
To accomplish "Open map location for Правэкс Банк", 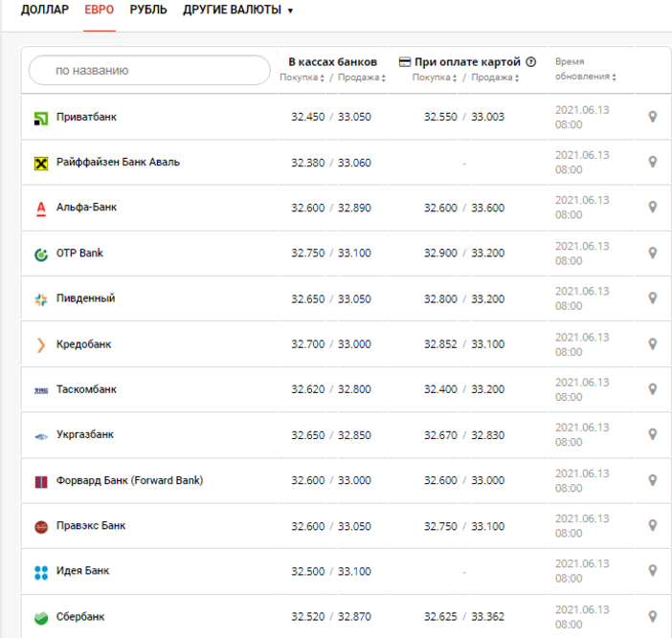I will pos(652,526).
